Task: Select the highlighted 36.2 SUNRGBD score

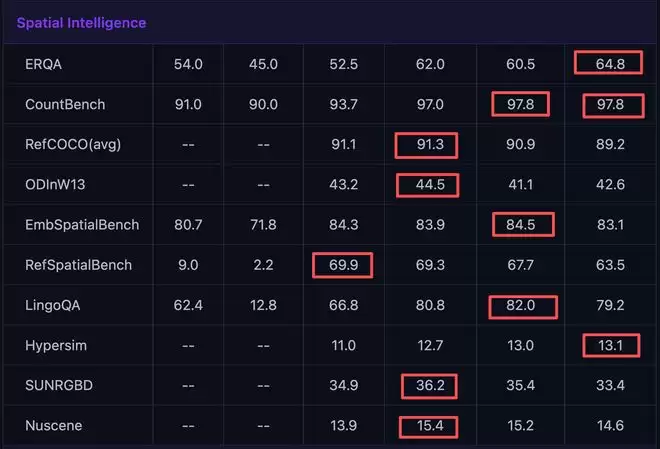Action: pyautogui.click(x=426, y=387)
